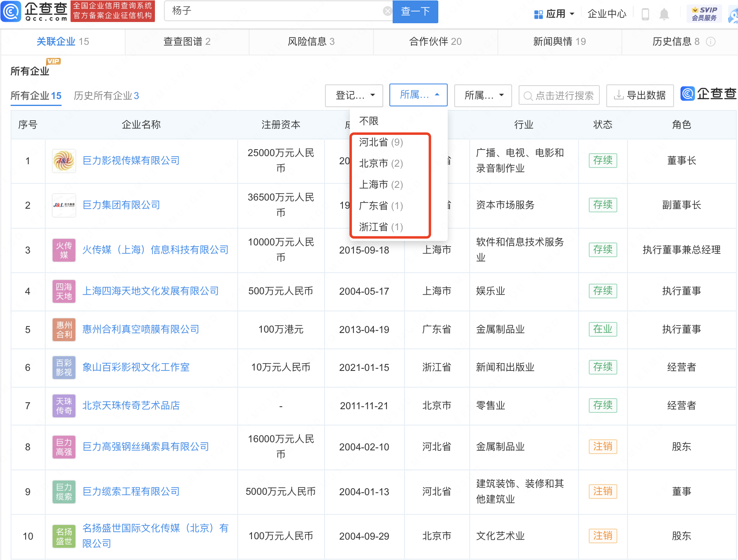Click the 注册资本 column header

point(281,125)
